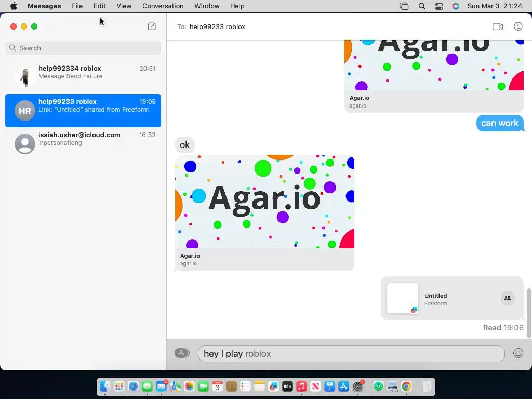Open Reminders from the Dock
532x399 pixels.
click(x=245, y=387)
